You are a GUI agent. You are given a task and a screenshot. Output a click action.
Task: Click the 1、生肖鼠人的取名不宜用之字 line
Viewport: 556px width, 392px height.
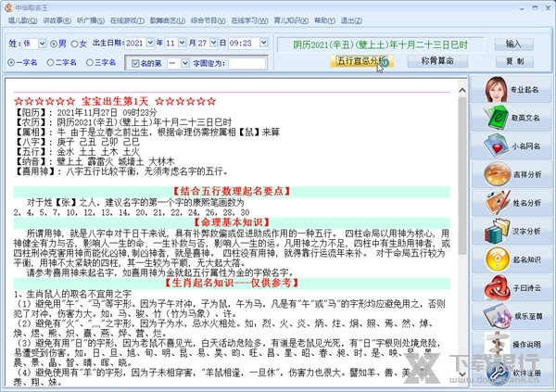tap(72, 294)
